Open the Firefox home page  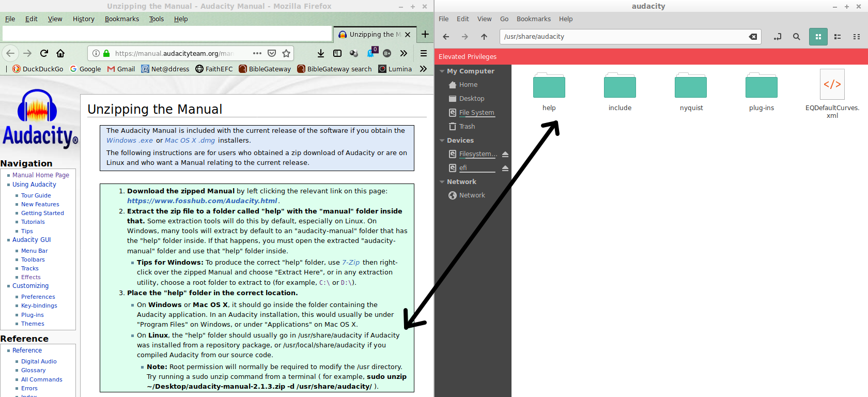[x=60, y=53]
